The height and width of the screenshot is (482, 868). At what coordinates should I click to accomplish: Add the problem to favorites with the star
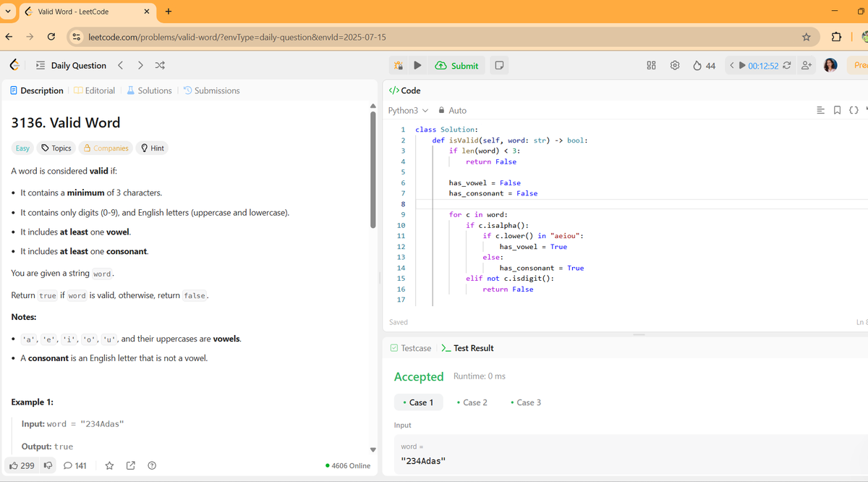click(109, 465)
